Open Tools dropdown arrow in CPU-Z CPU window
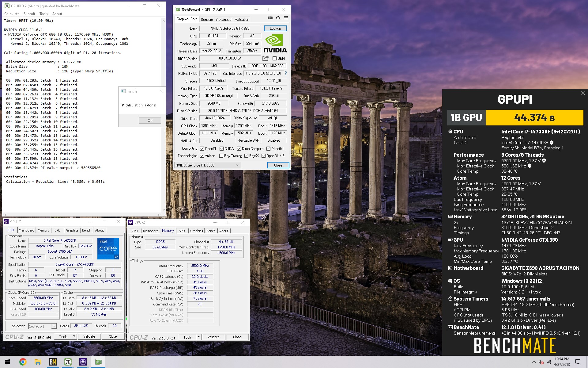The height and width of the screenshot is (368, 588). [x=74, y=336]
